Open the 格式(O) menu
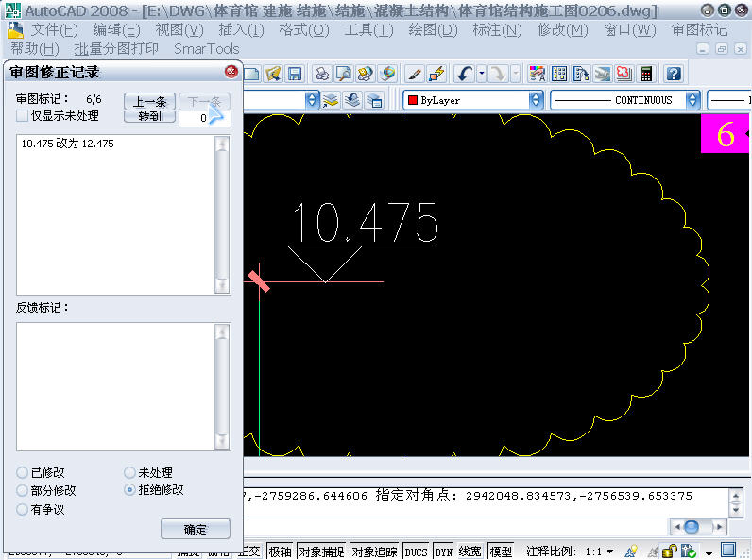Screen dimensions: 752x560 (304, 30)
